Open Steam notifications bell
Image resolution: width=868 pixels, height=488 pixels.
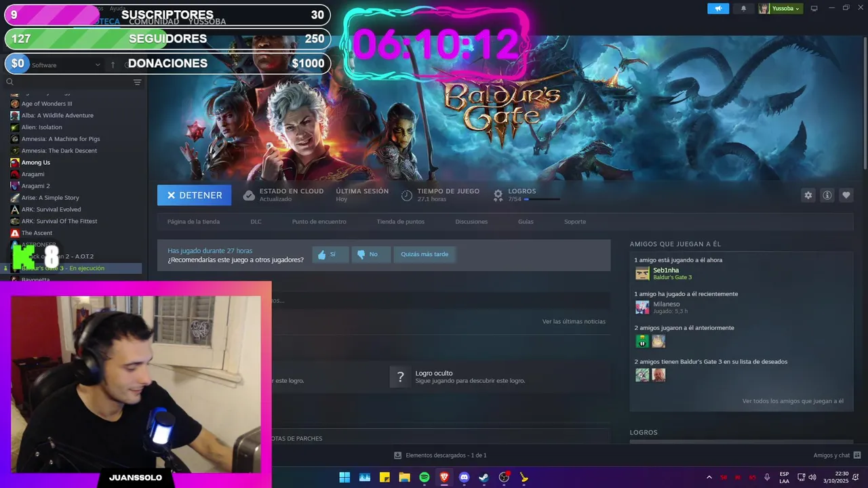click(x=743, y=8)
